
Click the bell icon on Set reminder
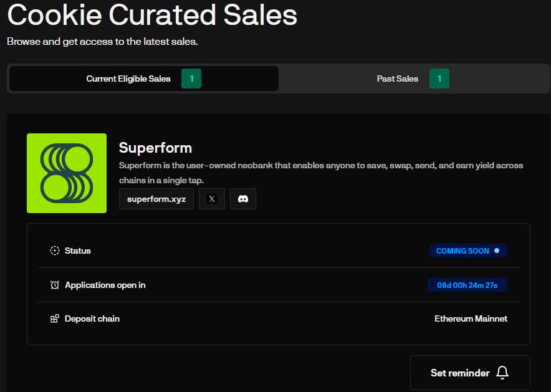click(502, 373)
